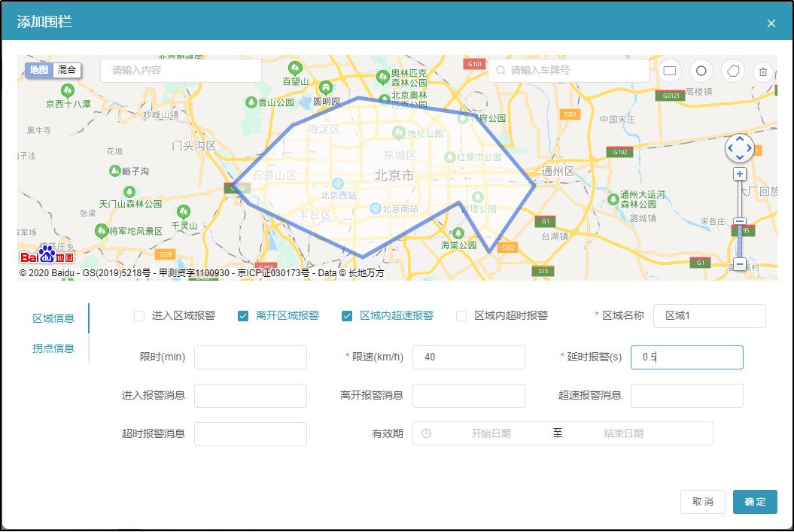Click the 进入报警消息 input field
Image resolution: width=794 pixels, height=532 pixels.
250,396
